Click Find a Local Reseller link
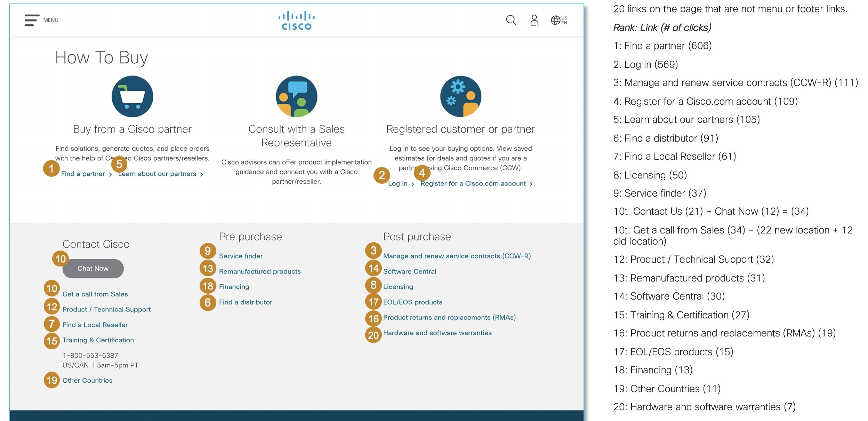 pos(95,325)
